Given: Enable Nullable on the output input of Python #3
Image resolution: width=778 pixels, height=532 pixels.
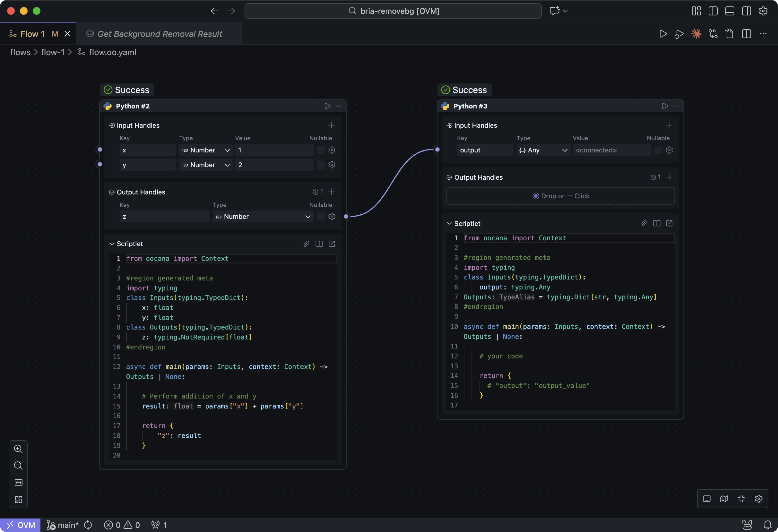Looking at the screenshot, I should point(658,150).
